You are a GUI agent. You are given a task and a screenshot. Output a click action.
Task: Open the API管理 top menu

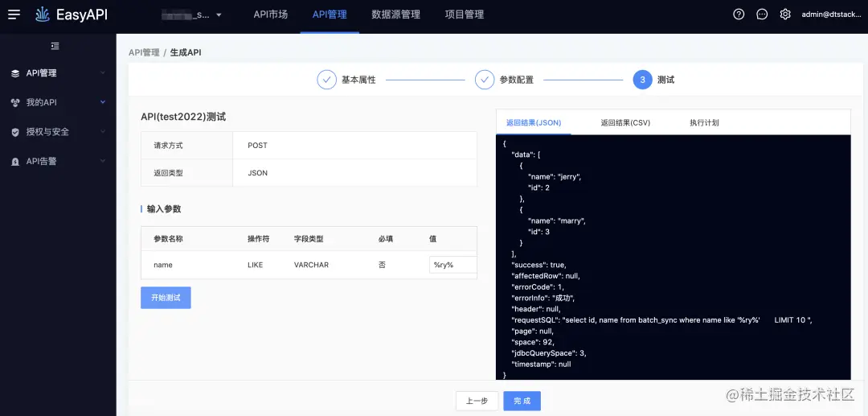click(330, 15)
